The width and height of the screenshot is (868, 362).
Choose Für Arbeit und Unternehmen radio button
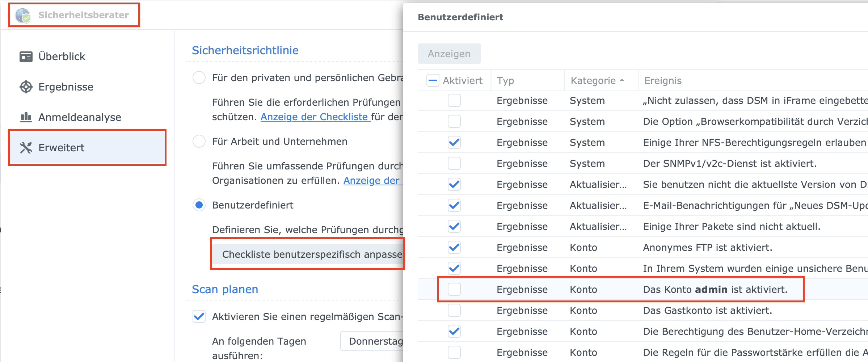click(199, 141)
